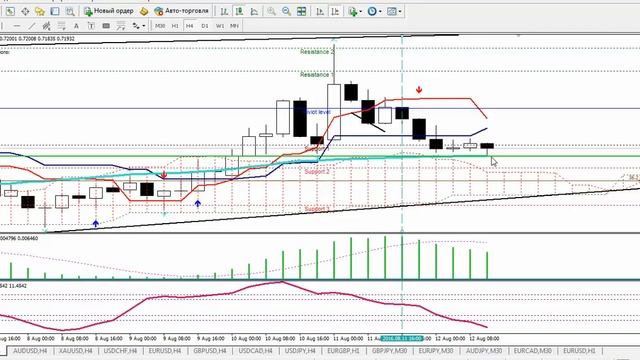The height and width of the screenshot is (360, 640).
Task: Open the templates dropdown
Action: tap(394, 11)
